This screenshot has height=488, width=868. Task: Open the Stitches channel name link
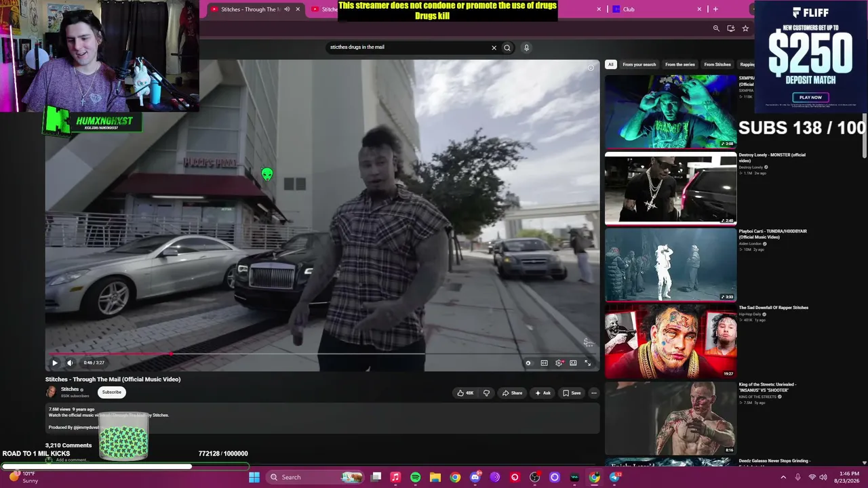[70, 390]
